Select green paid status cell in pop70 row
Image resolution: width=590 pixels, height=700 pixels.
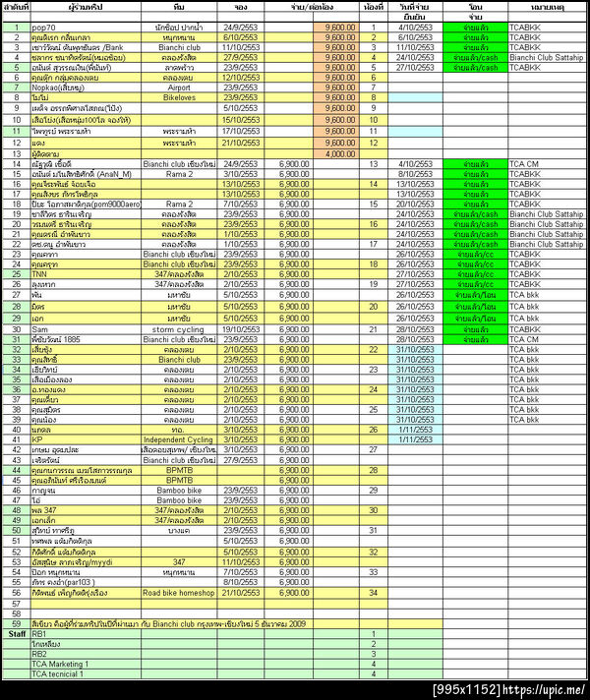(475, 28)
